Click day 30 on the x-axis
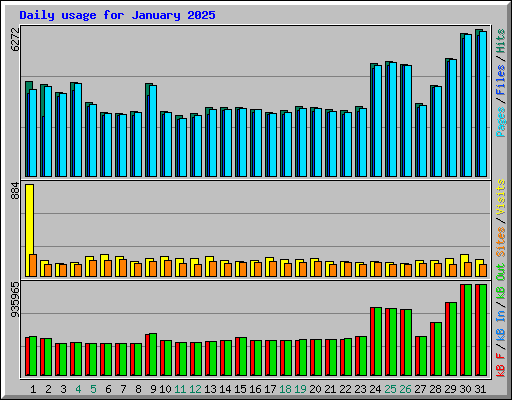 click(465, 389)
